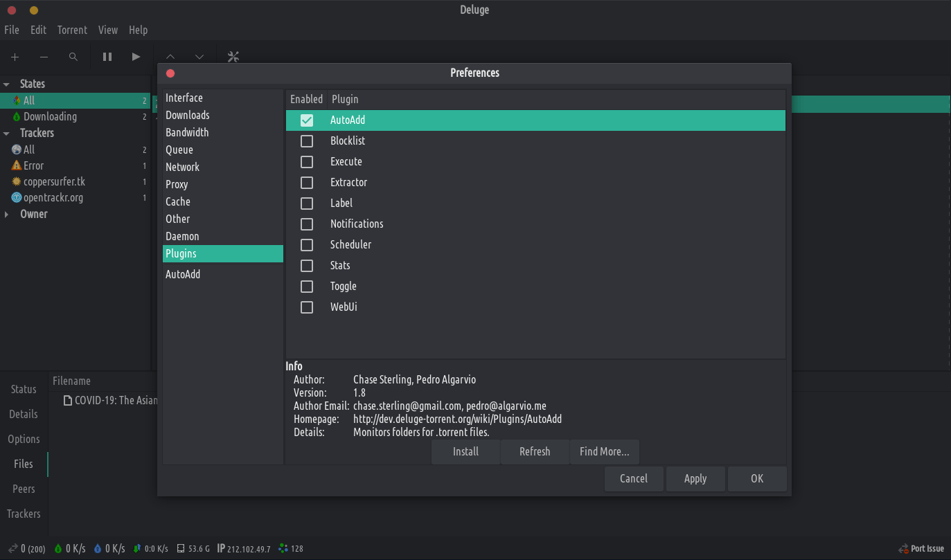Click the download speed status indicator

69,548
